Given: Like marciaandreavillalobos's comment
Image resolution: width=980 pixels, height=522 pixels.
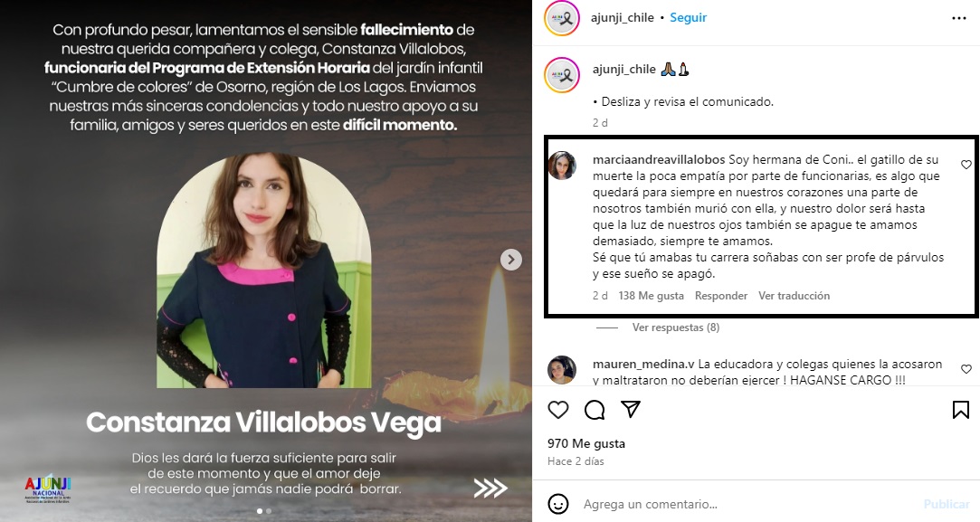Looking at the screenshot, I should pyautogui.click(x=966, y=165).
